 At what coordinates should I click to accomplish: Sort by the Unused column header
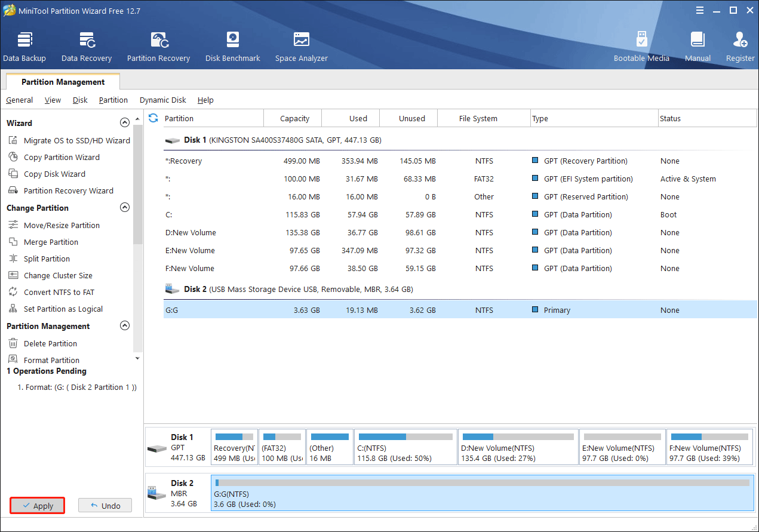[408, 118]
